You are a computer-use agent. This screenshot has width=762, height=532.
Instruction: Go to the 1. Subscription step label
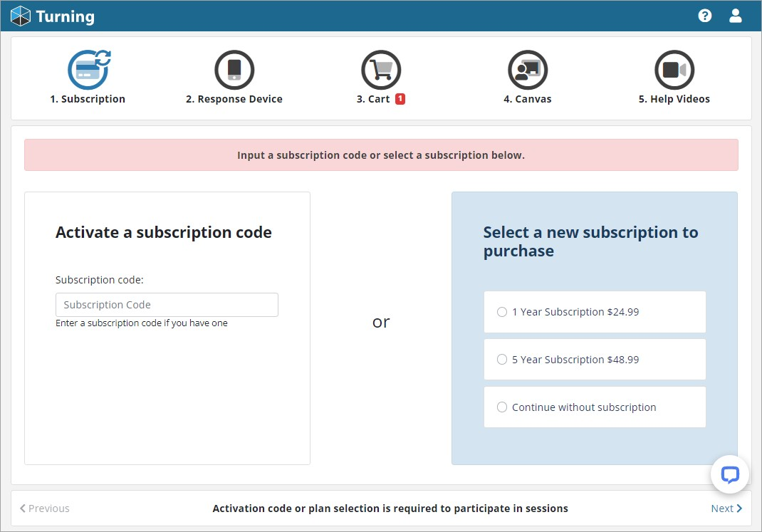point(88,99)
